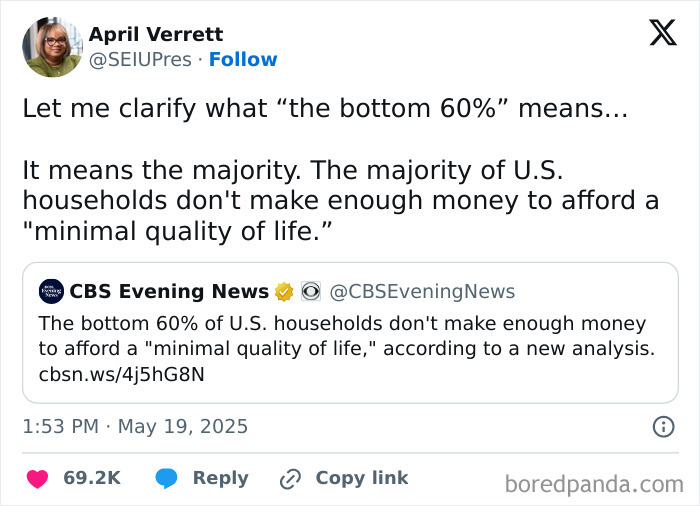
Task: Open April Verrett's profile photo
Action: point(52,46)
